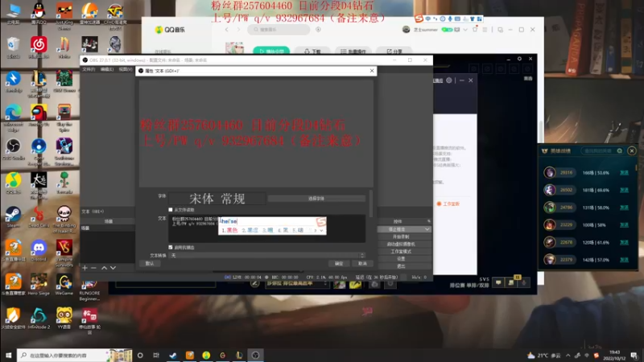Click Start Recording in OBS controls
The height and width of the screenshot is (362, 644).
pos(400,237)
